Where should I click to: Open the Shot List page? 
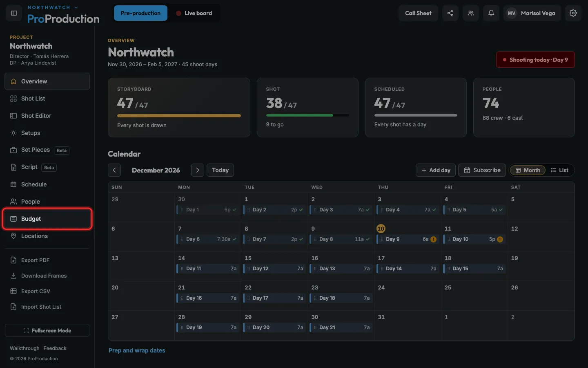(x=47, y=99)
